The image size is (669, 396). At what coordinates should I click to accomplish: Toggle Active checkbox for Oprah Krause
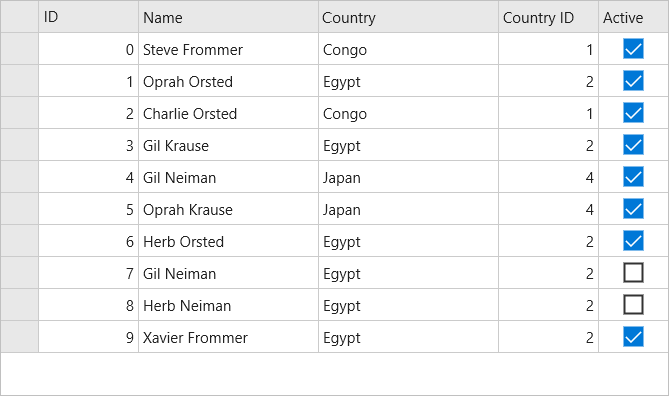pyautogui.click(x=633, y=209)
